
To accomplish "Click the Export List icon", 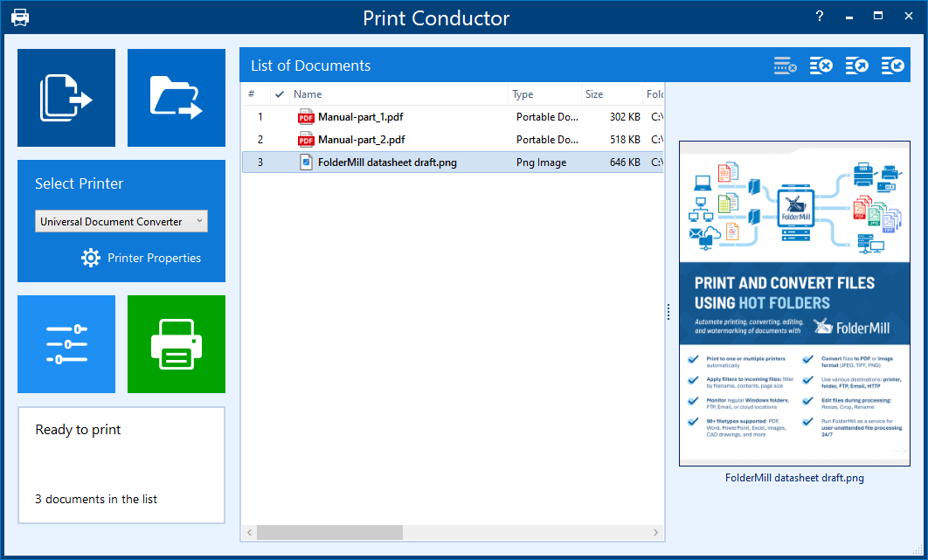I will click(856, 66).
